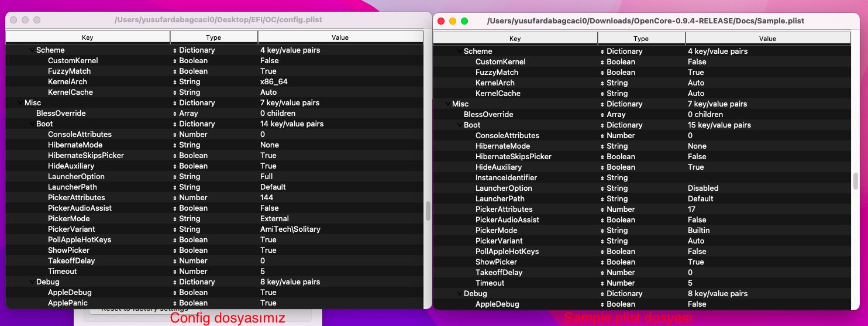Open Timeout type selector arrows in config.plist
The width and height of the screenshot is (868, 326).
click(x=175, y=272)
